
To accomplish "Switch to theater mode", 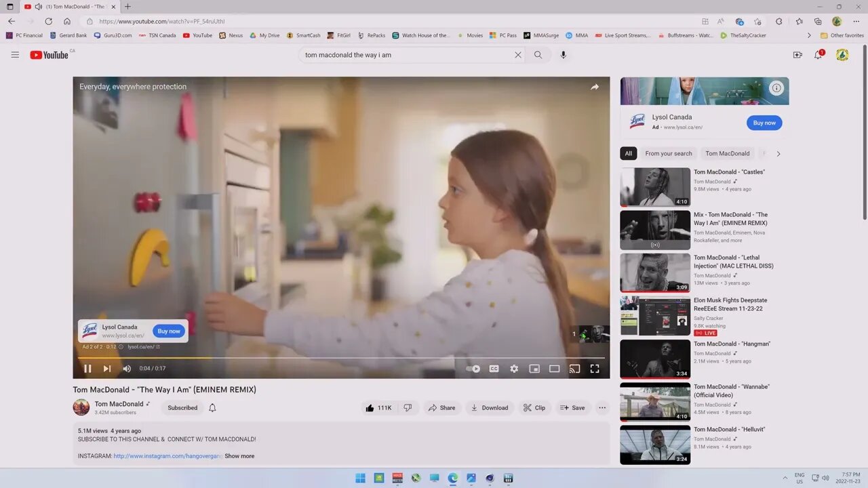I will click(x=554, y=369).
